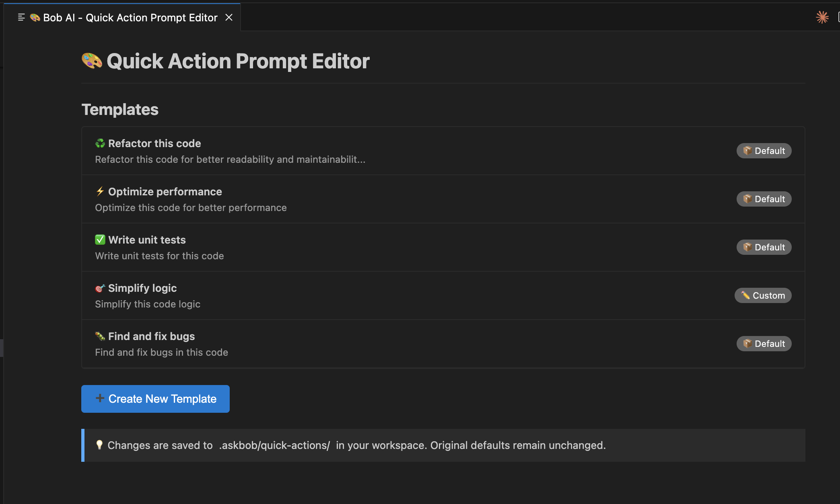Click the orange starburst icon at top right
The image size is (840, 504).
pos(822,17)
